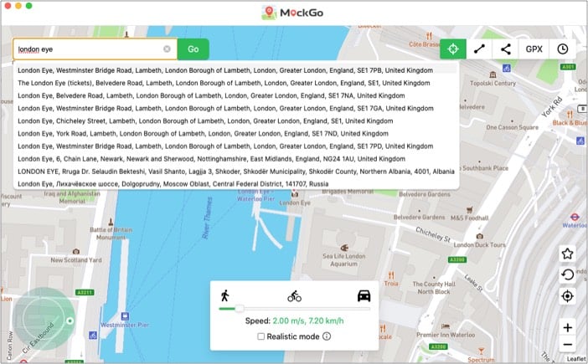Click the London Duck Tours camera marker

pyautogui.click(x=479, y=236)
